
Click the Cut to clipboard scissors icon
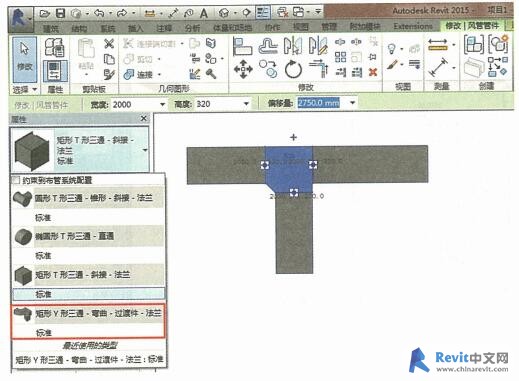click(x=109, y=44)
